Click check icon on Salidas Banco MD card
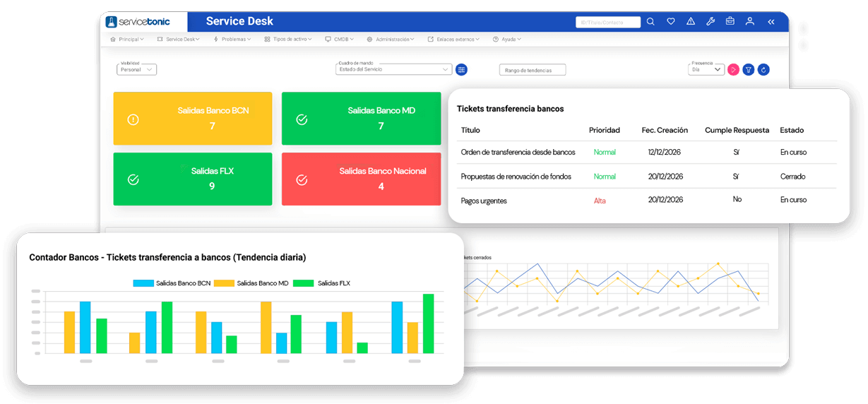Image resolution: width=868 pixels, height=404 pixels. tap(302, 119)
